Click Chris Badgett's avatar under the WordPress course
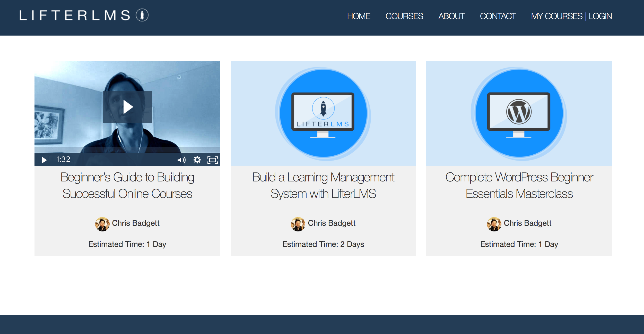The width and height of the screenshot is (644, 334). [494, 223]
